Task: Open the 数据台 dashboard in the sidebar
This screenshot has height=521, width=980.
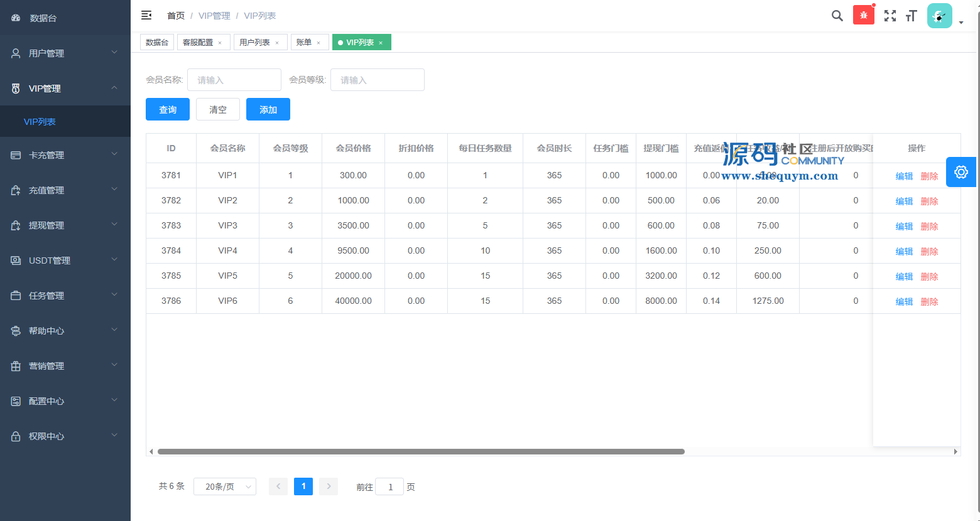Action: click(x=43, y=18)
